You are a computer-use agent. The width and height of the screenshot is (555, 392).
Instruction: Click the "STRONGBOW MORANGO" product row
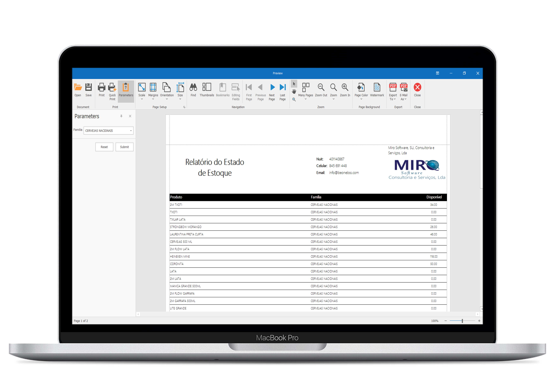click(x=308, y=227)
